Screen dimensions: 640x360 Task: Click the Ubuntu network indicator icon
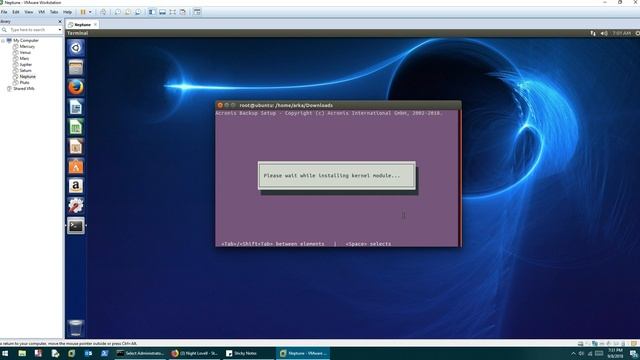pyautogui.click(x=593, y=33)
